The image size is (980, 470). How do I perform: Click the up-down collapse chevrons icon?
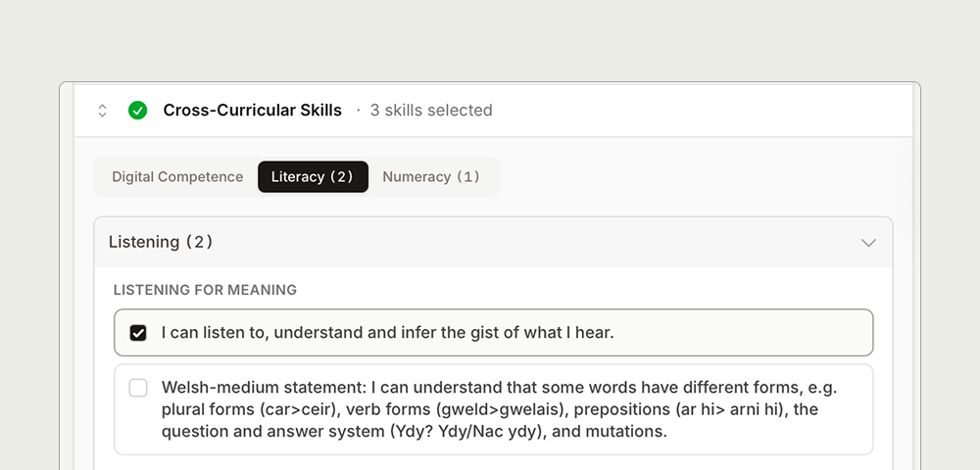102,111
